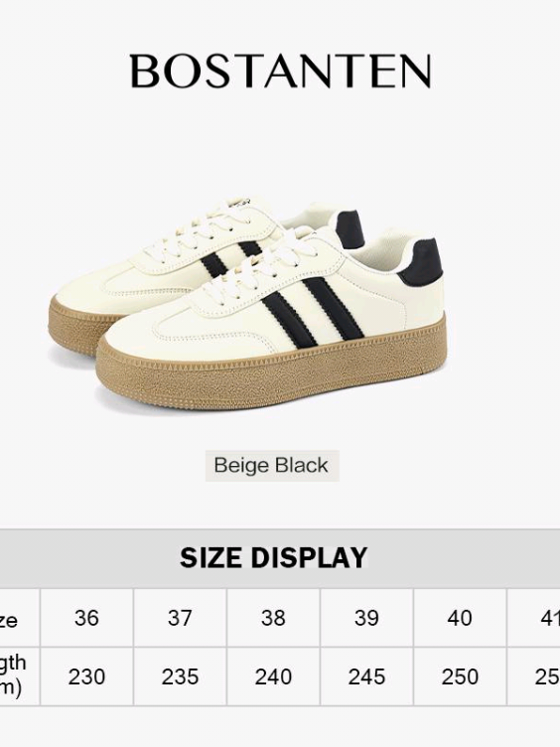Click the gum sole of front sneaker
This screenshot has height=747, width=560.
tap(271, 372)
